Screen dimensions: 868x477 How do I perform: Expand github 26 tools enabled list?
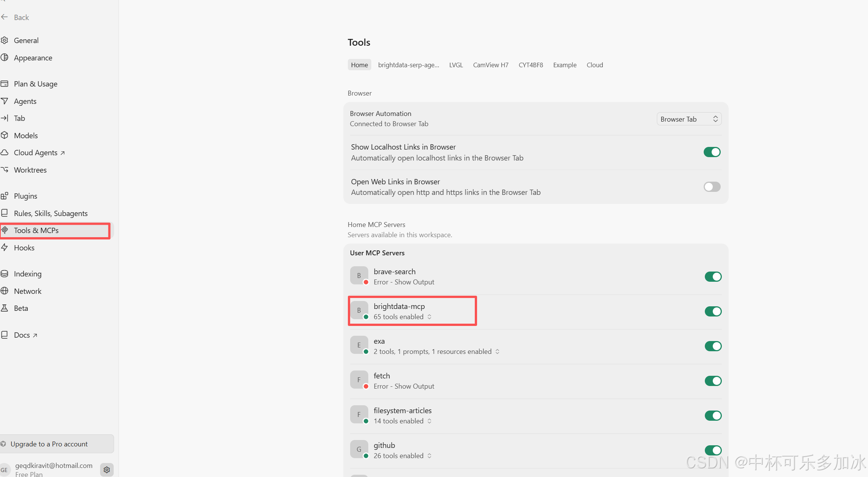(x=403, y=456)
